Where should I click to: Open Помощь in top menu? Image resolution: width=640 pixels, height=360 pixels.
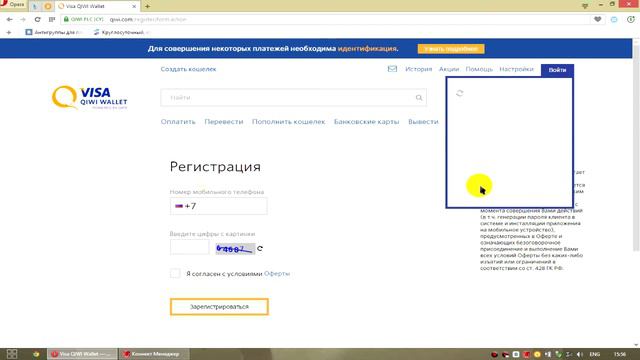(x=479, y=69)
